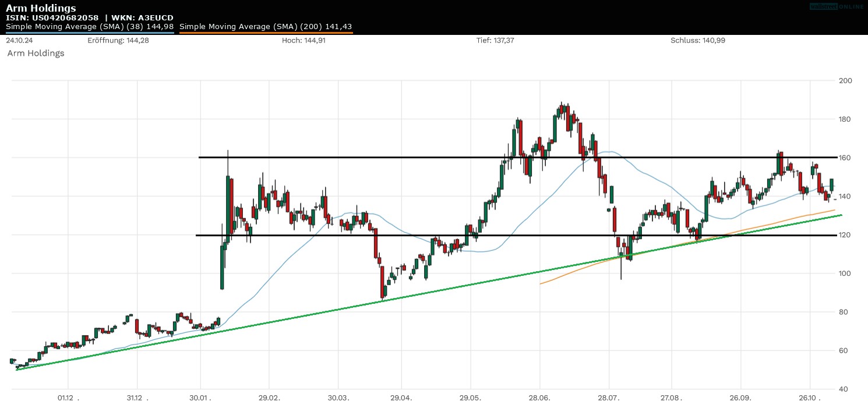Click the 40 price axis label
868x401 pixels.
[x=845, y=389]
